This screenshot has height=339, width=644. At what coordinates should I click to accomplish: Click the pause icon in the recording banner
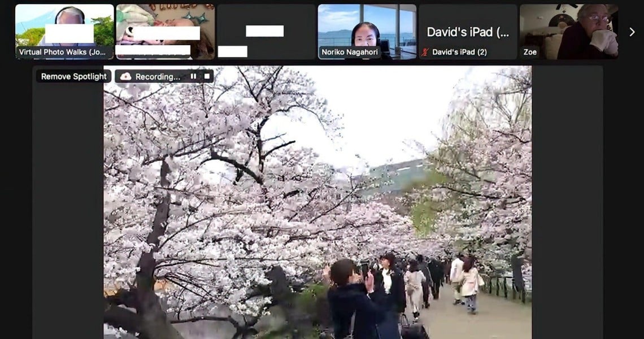tap(194, 76)
